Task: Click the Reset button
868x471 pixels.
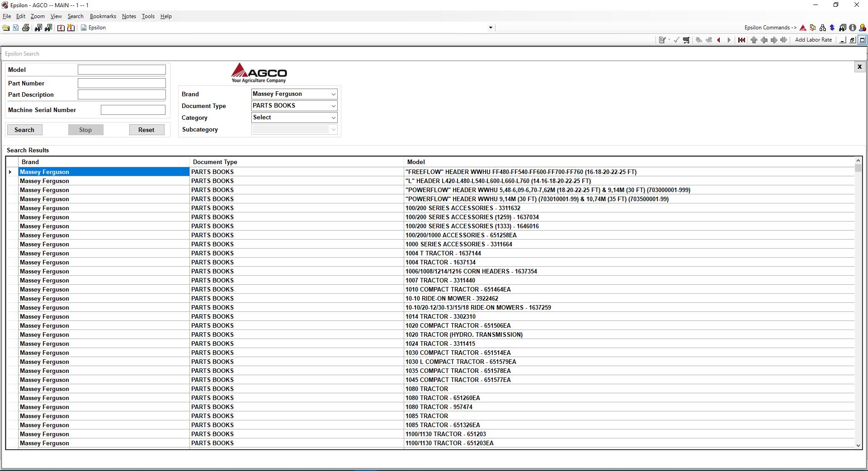Action: tap(146, 130)
